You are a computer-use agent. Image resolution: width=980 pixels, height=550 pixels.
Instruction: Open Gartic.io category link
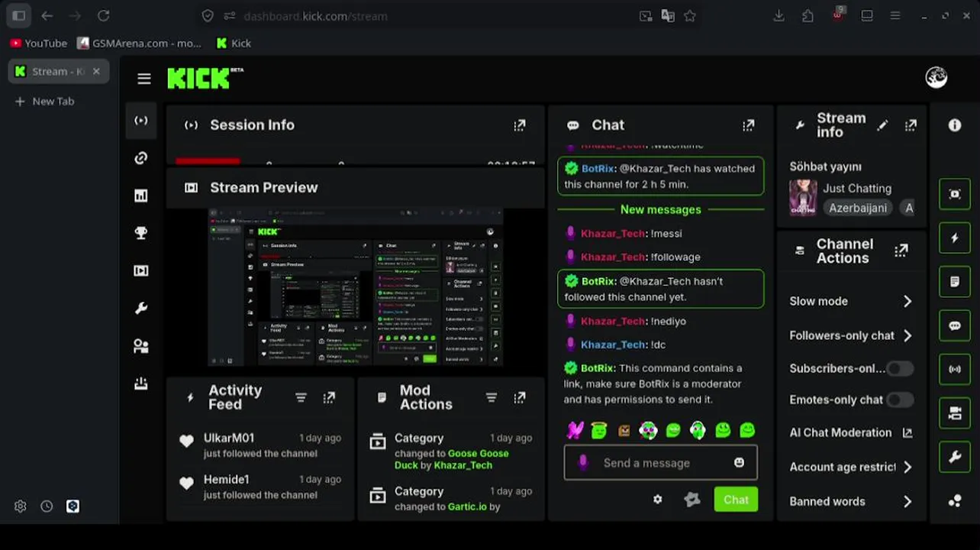[x=466, y=506]
